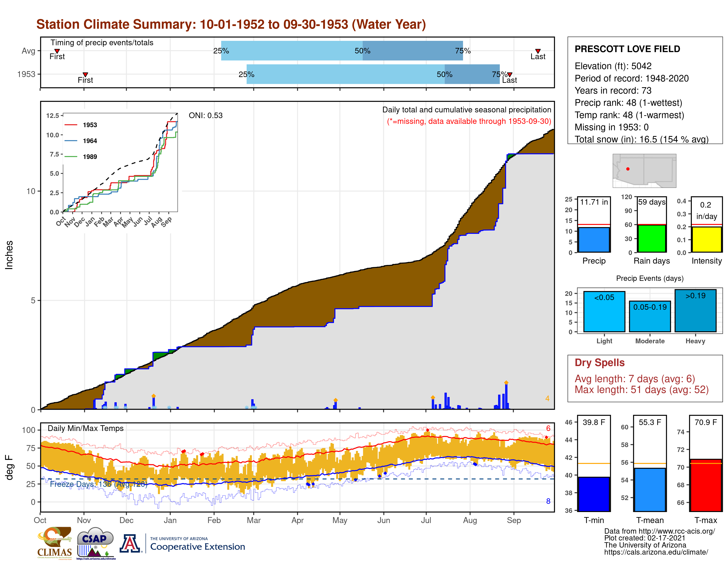728x563 pixels.
Task: Click the 1953 red legend line in inset
Action: point(71,125)
